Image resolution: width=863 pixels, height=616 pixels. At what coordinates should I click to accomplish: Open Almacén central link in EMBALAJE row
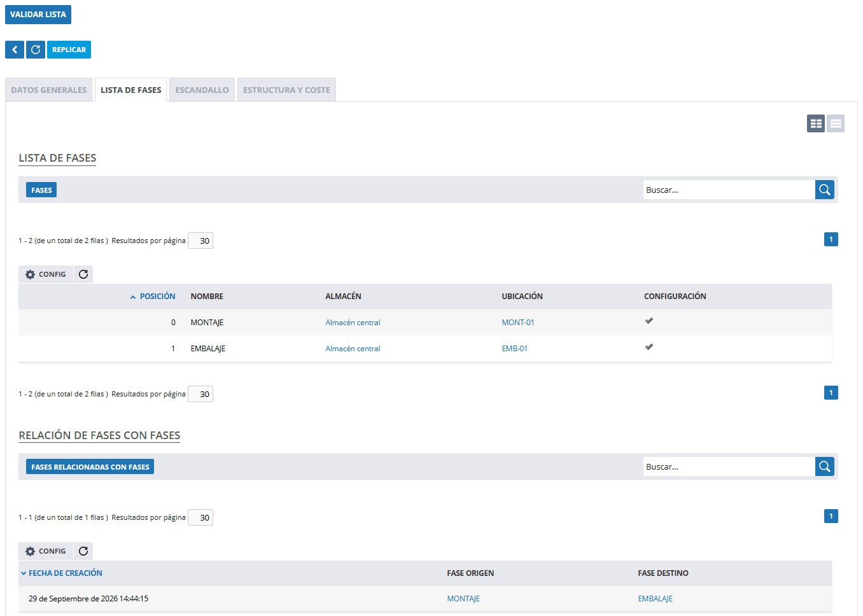(x=353, y=349)
